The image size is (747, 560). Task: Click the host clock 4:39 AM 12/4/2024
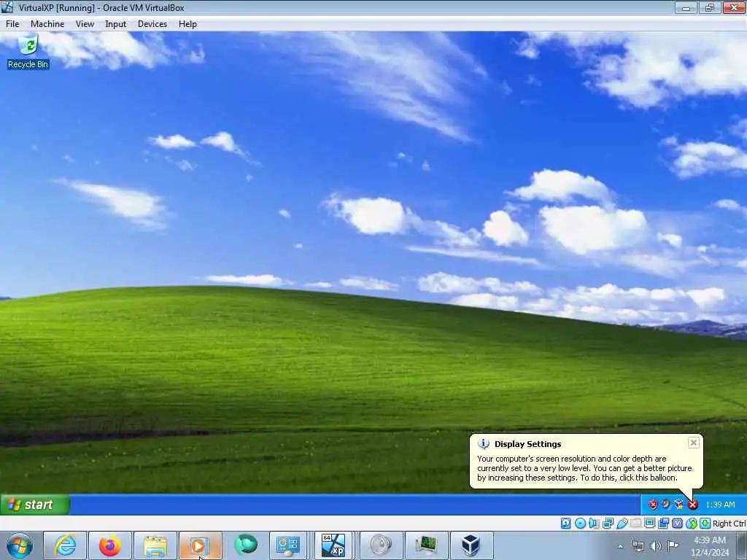pos(710,546)
